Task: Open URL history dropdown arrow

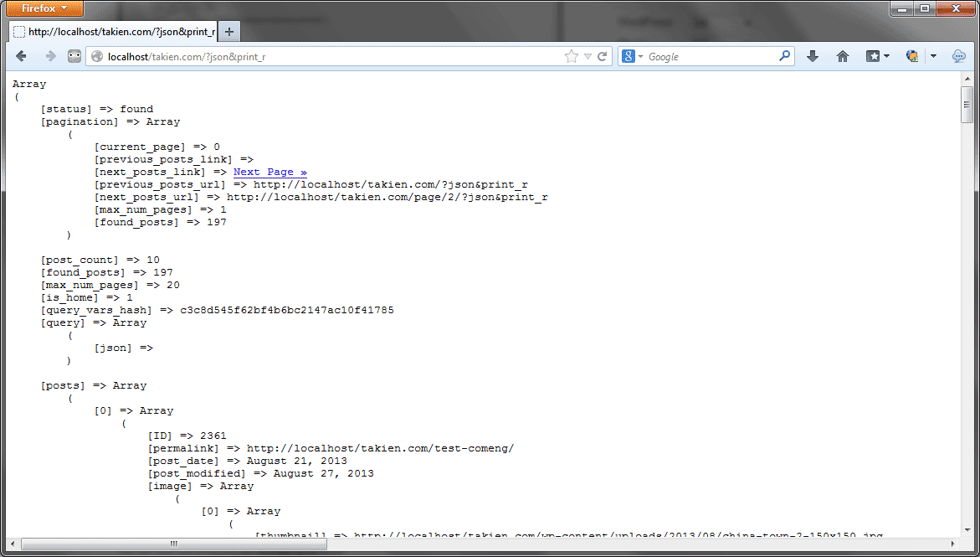Action: (587, 56)
